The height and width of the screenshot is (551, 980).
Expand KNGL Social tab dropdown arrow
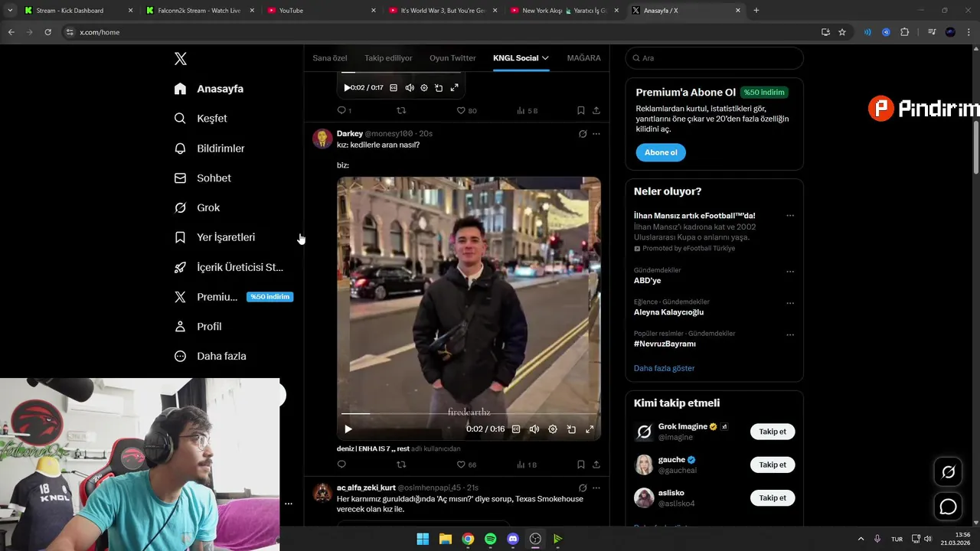[545, 58]
